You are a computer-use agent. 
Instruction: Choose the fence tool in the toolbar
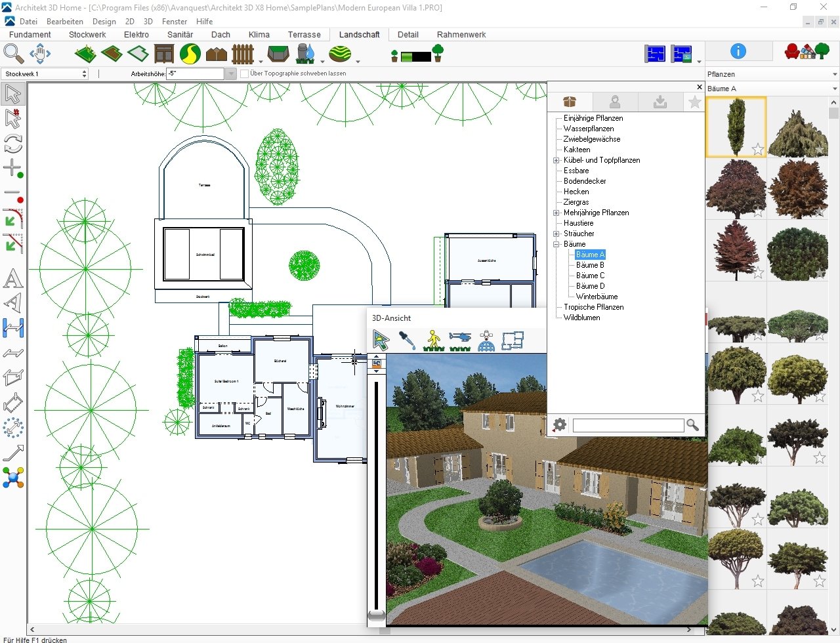243,54
